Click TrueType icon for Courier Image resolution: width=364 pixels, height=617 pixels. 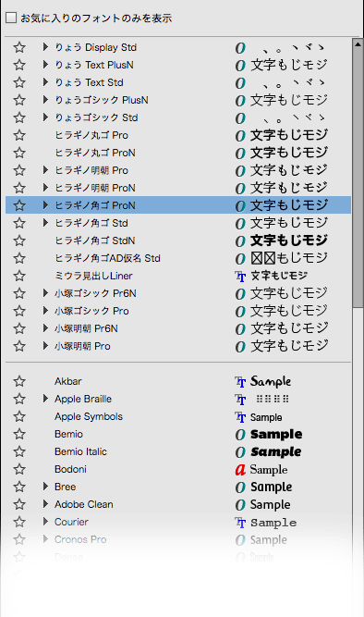(x=240, y=523)
